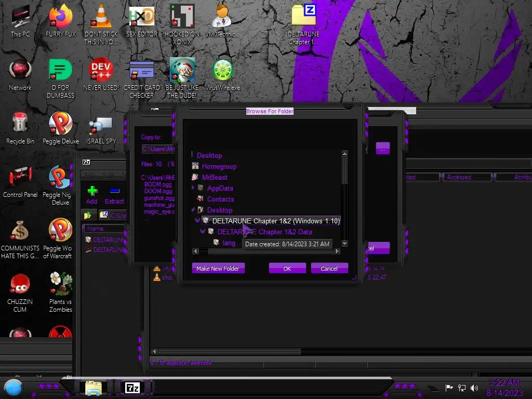Click the folder tree scroll-left arrow
The height and width of the screenshot is (399, 532).
(195, 251)
